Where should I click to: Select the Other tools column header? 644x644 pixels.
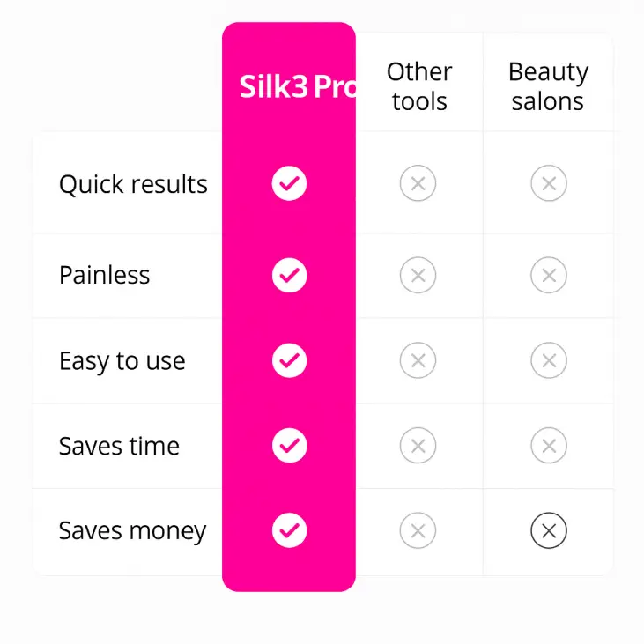[419, 86]
